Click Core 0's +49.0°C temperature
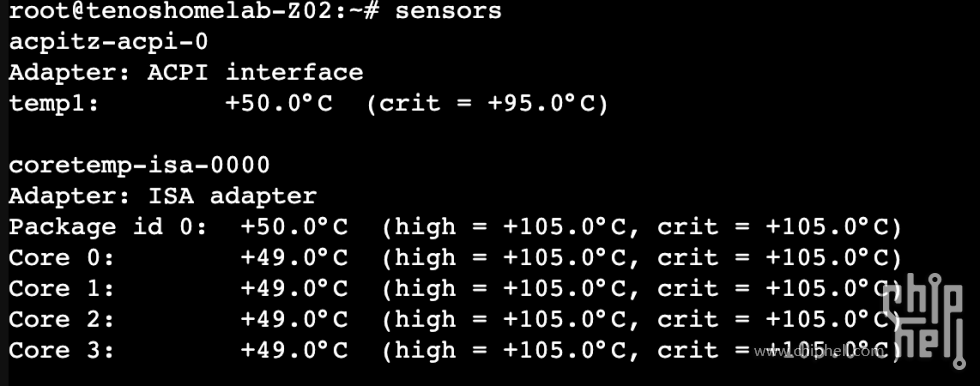This screenshot has height=386, width=980. [294, 257]
